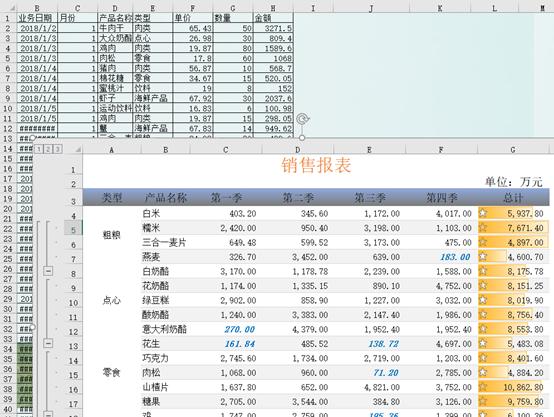This screenshot has height=417, width=554.
Task: Select column A header in the sales report
Action: click(111, 150)
